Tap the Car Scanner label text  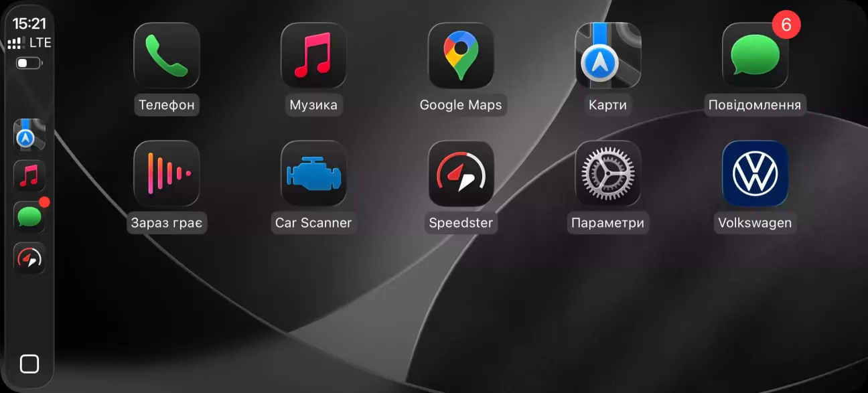[313, 223]
